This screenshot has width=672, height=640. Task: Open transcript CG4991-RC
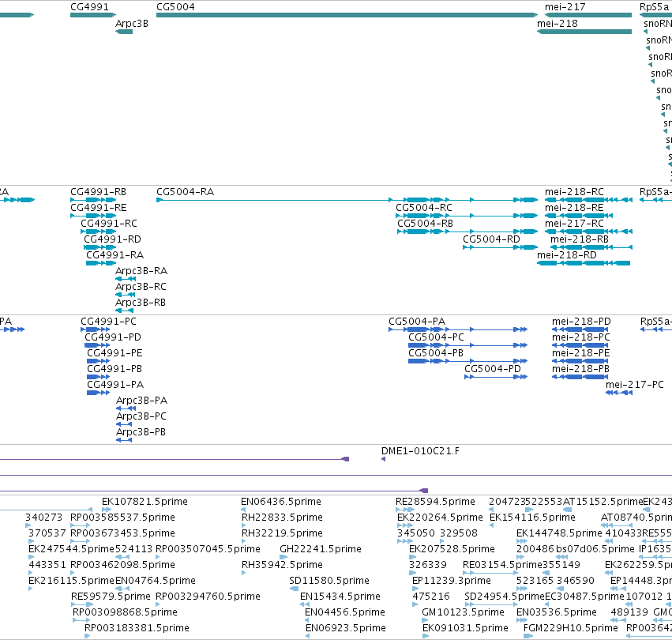coord(109,224)
